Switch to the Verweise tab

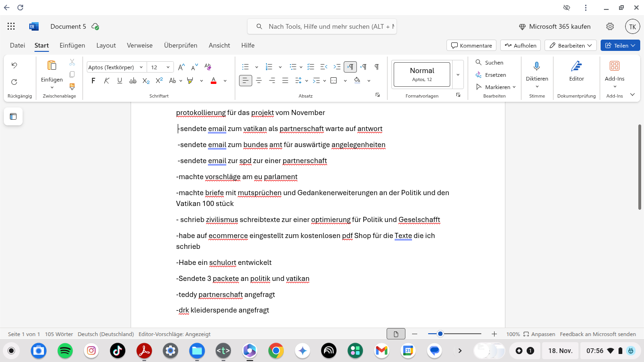(140, 45)
